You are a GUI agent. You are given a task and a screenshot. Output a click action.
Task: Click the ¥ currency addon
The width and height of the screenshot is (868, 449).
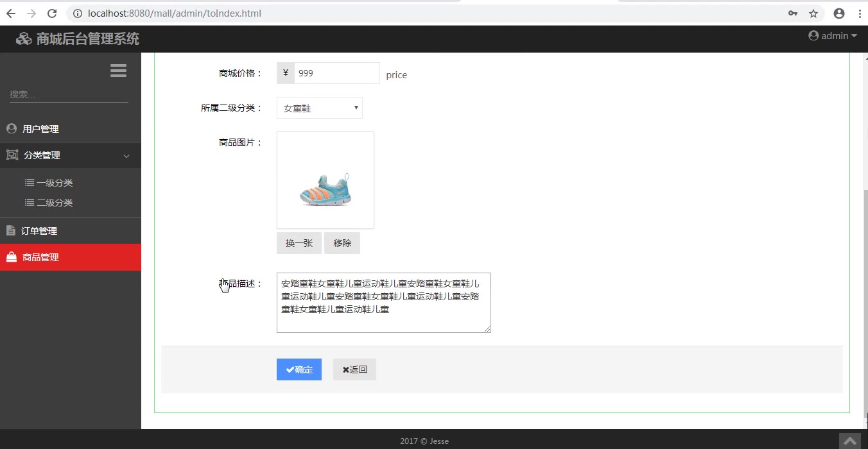(x=286, y=73)
